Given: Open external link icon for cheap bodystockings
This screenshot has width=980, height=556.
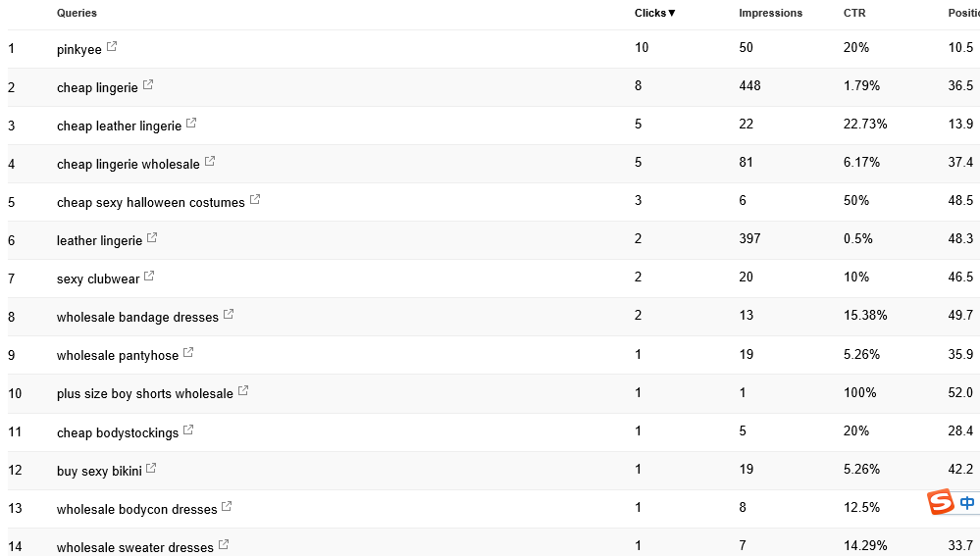Looking at the screenshot, I should pos(188,430).
